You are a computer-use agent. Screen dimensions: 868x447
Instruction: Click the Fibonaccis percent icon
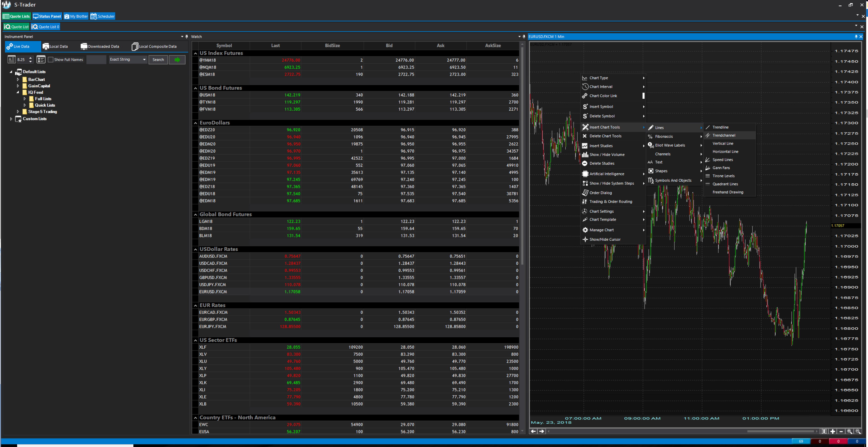pos(650,137)
